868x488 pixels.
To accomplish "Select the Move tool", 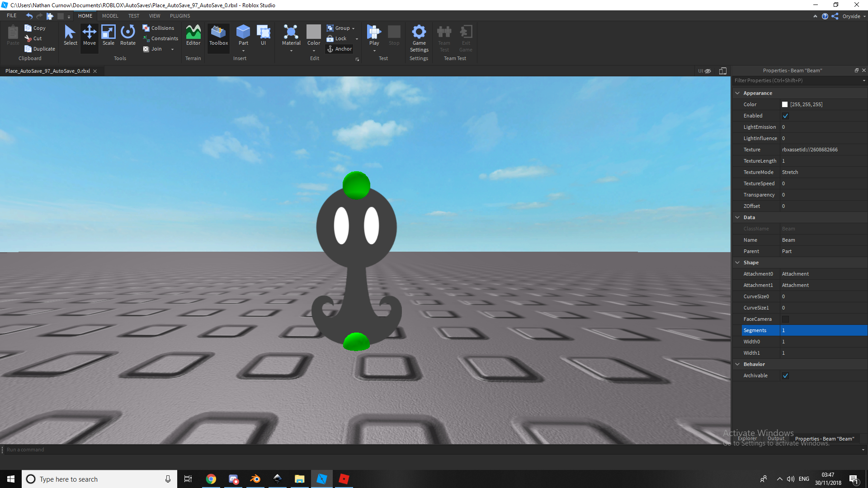I will (x=89, y=36).
